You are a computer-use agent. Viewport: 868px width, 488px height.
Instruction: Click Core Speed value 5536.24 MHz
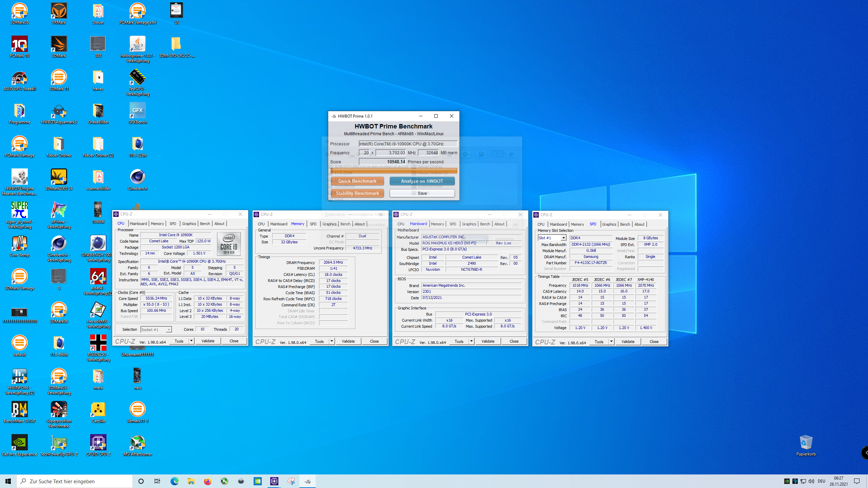click(x=156, y=299)
